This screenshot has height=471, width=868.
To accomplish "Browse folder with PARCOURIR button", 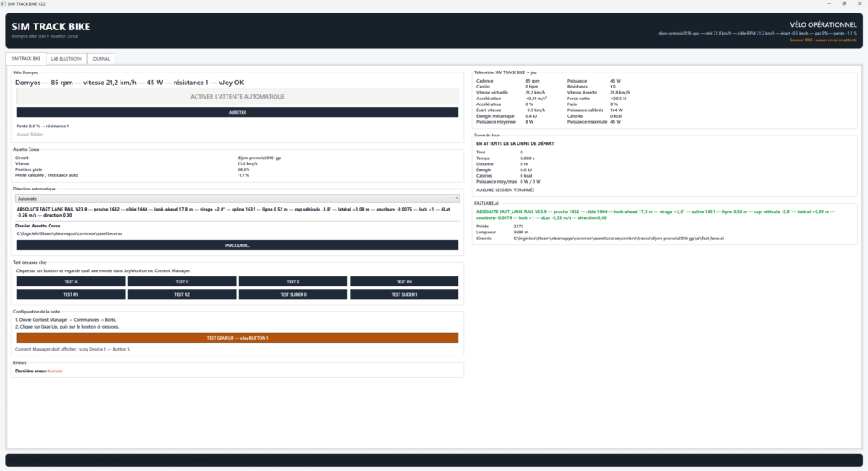I will 238,245.
